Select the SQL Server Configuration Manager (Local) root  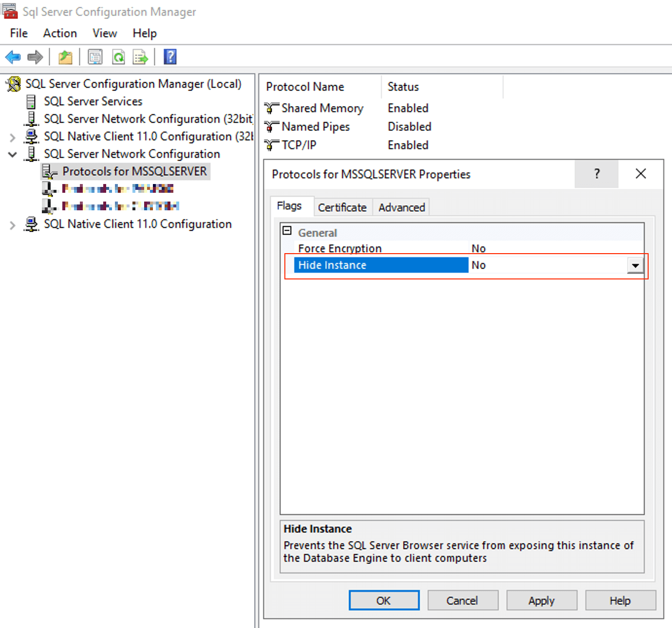(133, 84)
